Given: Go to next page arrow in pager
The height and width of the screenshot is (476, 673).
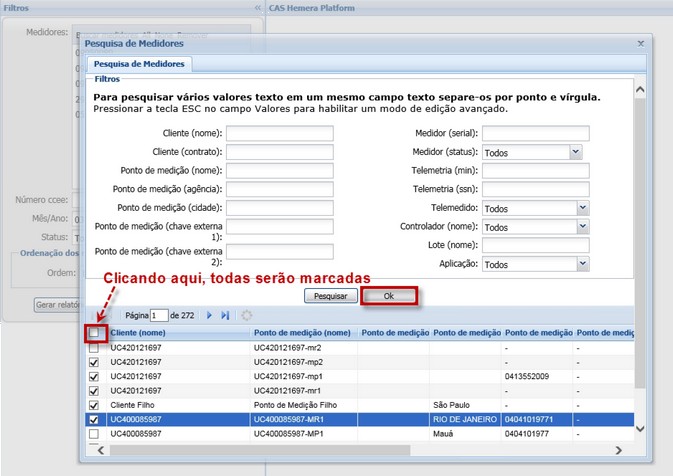Looking at the screenshot, I should pos(210,315).
